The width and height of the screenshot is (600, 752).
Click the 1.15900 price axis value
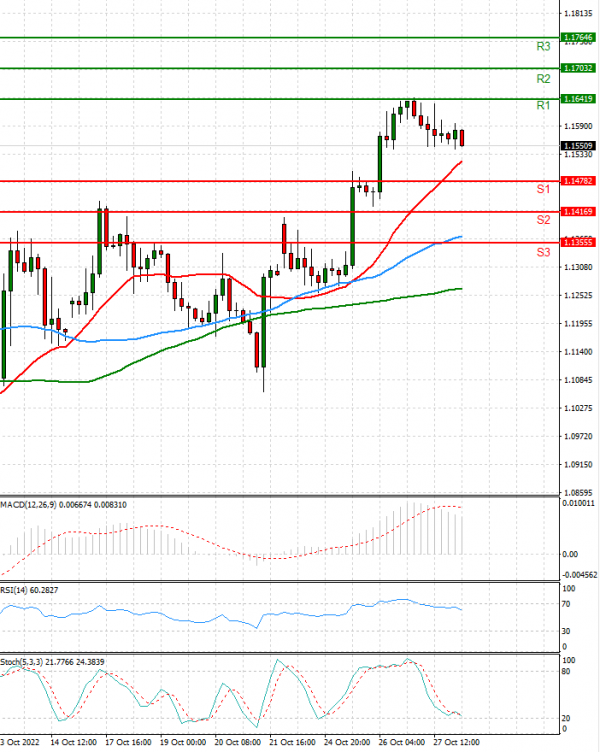pos(578,126)
